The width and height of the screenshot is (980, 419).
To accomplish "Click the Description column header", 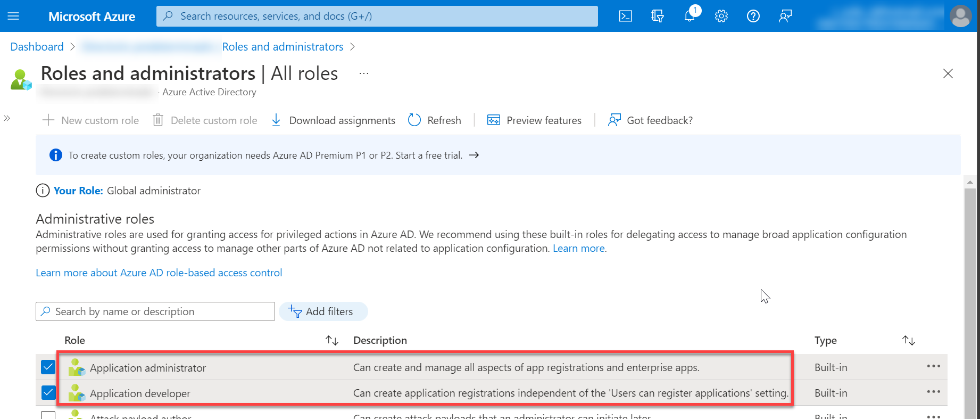I will point(380,340).
